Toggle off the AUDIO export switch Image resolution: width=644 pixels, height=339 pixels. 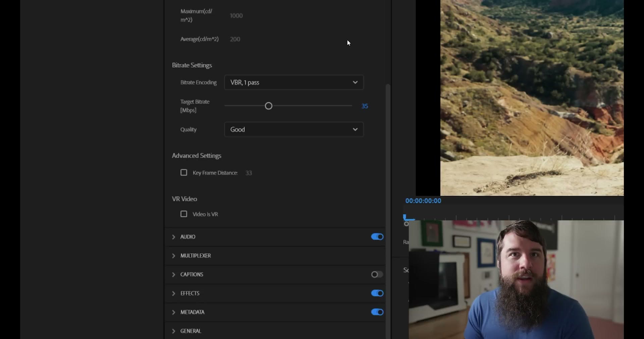377,237
